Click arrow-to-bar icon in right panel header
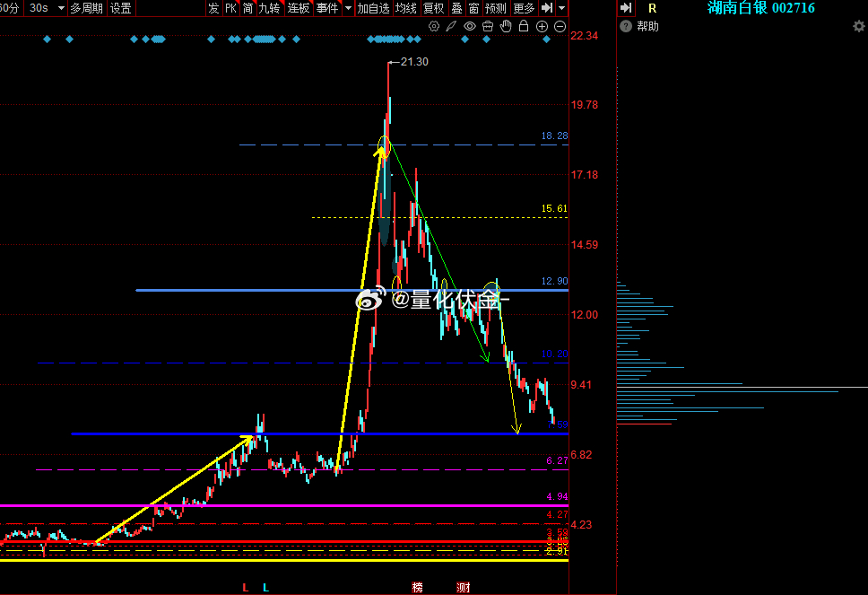 point(626,8)
